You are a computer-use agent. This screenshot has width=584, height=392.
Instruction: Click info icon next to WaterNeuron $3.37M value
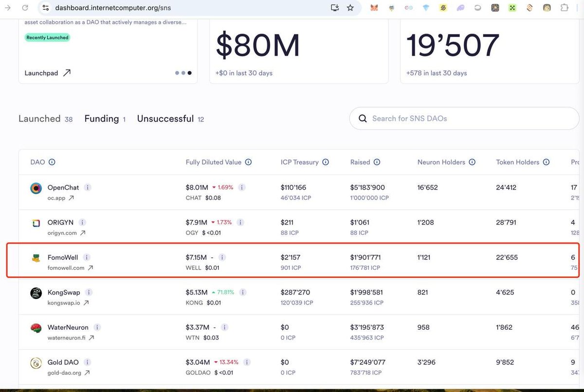click(x=225, y=327)
